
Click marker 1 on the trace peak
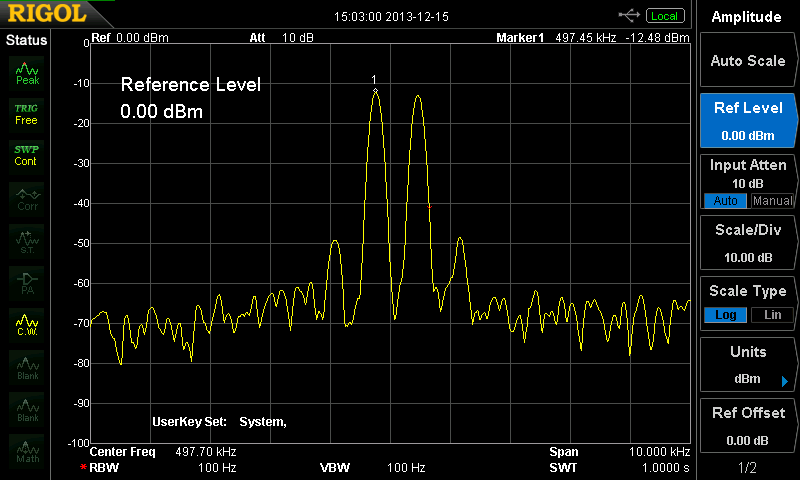tap(375, 90)
